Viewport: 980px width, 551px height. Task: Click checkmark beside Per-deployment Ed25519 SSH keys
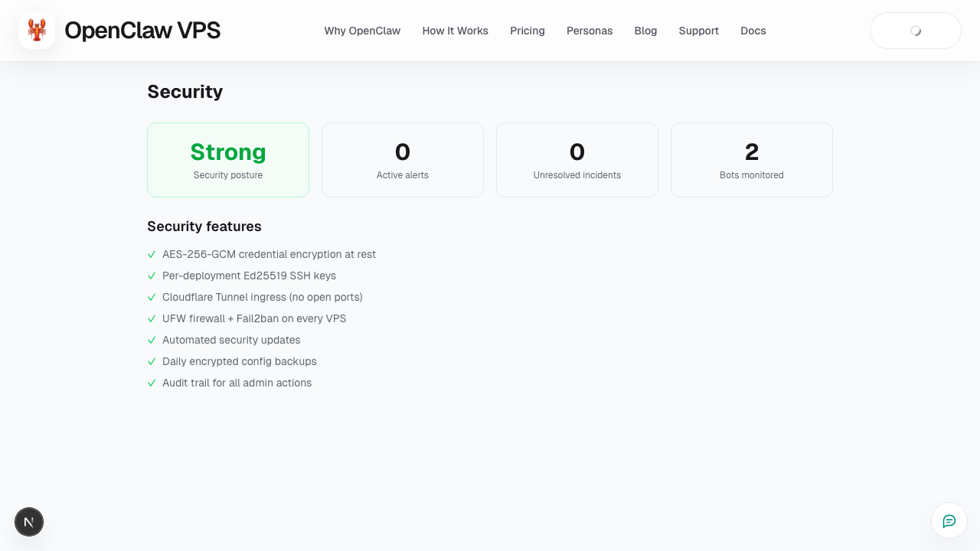152,275
